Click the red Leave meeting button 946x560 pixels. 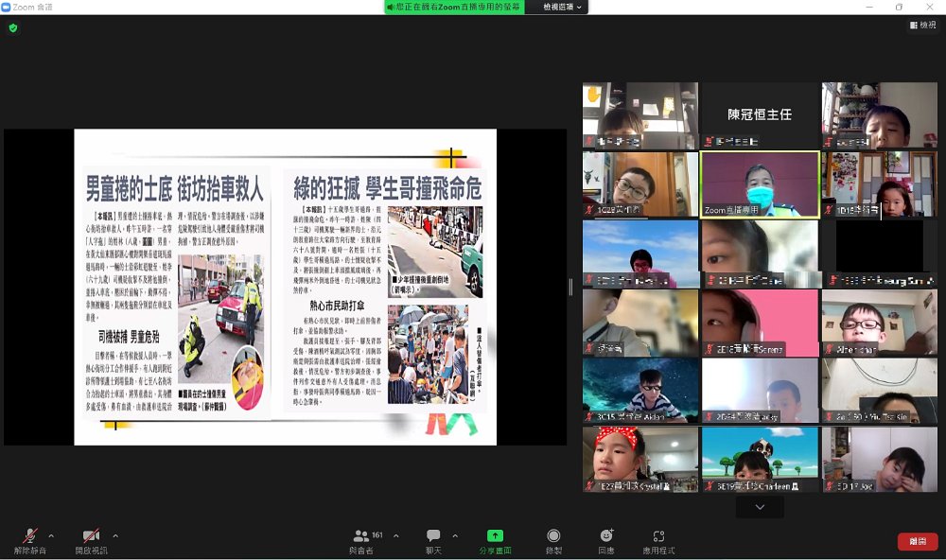click(x=917, y=541)
